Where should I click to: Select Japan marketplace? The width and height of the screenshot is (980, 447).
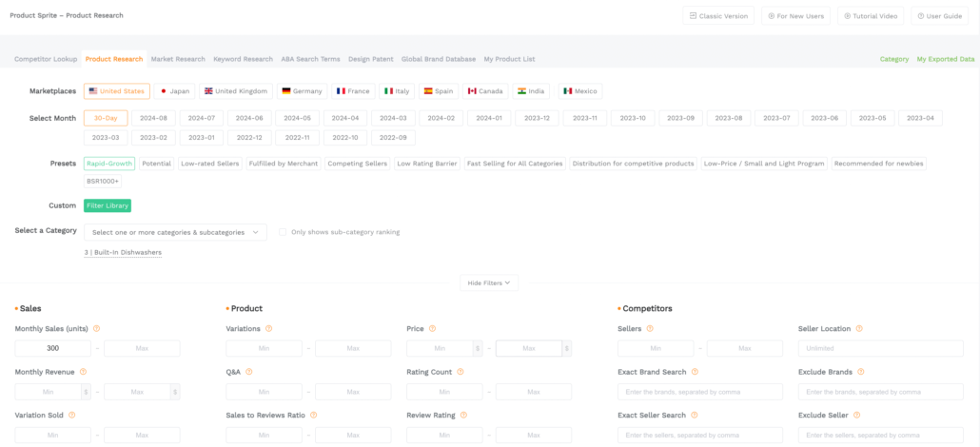tap(174, 91)
